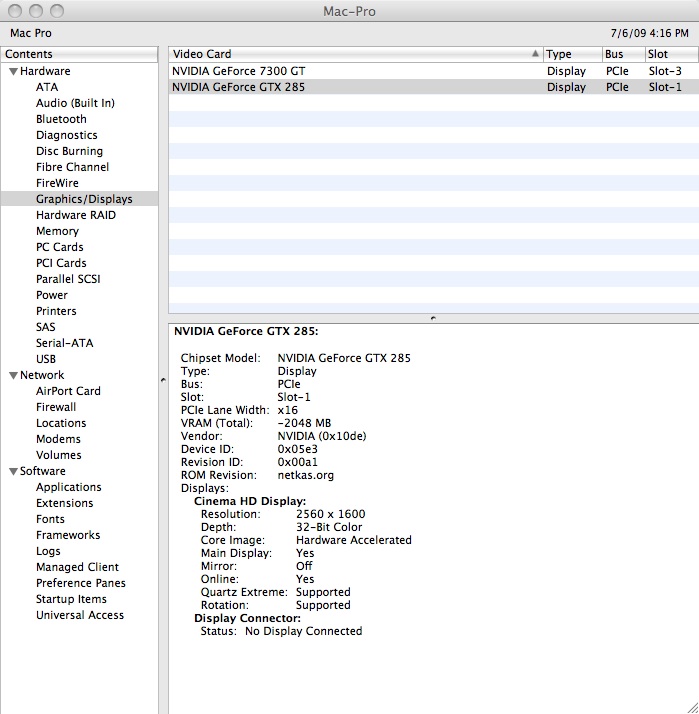Select Universal Access entry
Viewport: 699px width, 714px height.
point(80,615)
